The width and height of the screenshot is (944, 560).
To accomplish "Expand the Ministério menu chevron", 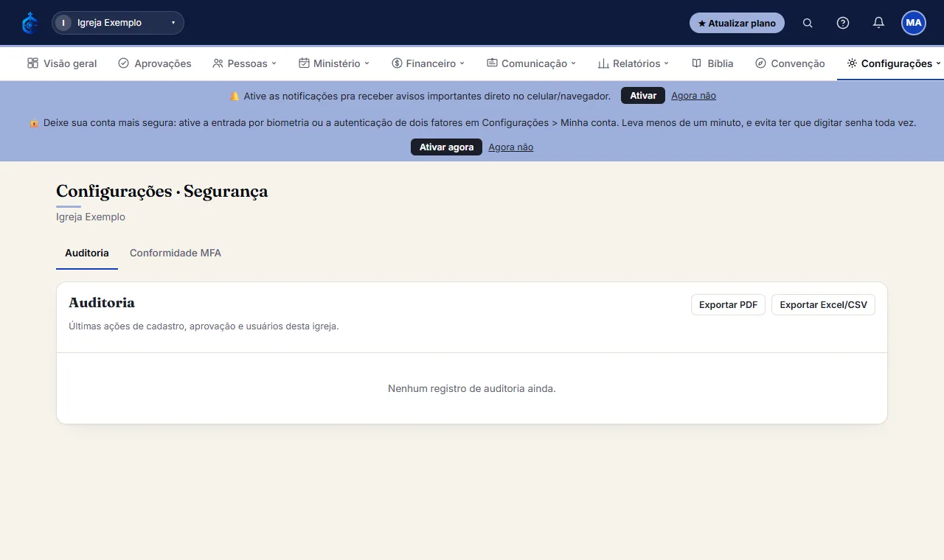I will (367, 63).
